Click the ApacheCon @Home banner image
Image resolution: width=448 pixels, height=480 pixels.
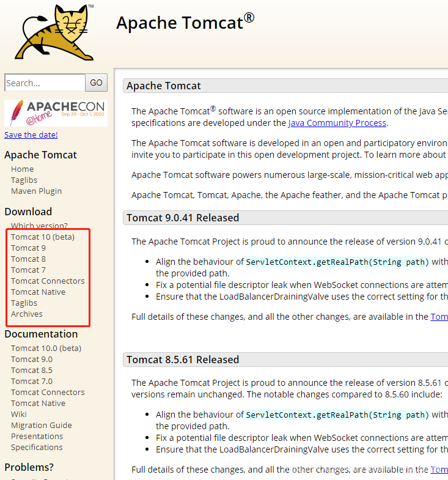tap(56, 113)
